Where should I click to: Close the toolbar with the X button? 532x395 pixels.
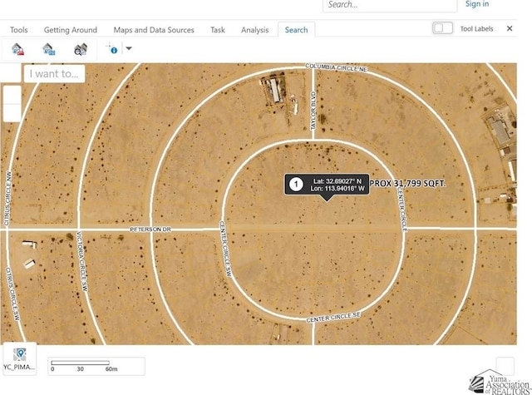(510, 28)
